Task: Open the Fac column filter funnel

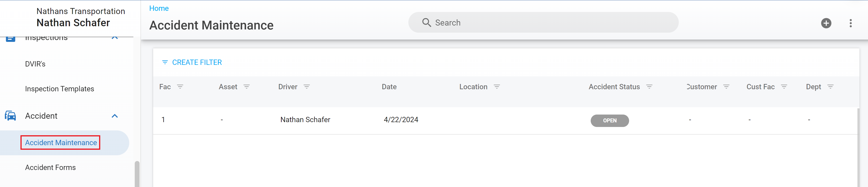Action: 180,86
